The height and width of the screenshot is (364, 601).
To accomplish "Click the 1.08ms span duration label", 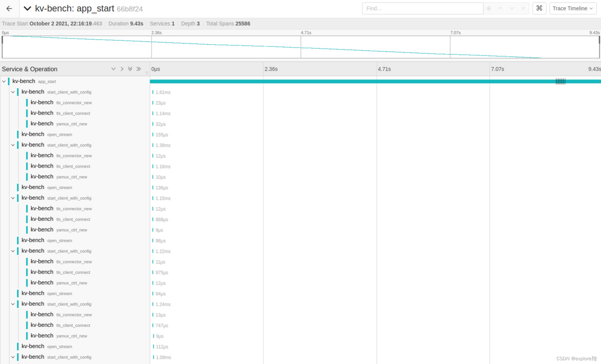I will [x=163, y=357].
